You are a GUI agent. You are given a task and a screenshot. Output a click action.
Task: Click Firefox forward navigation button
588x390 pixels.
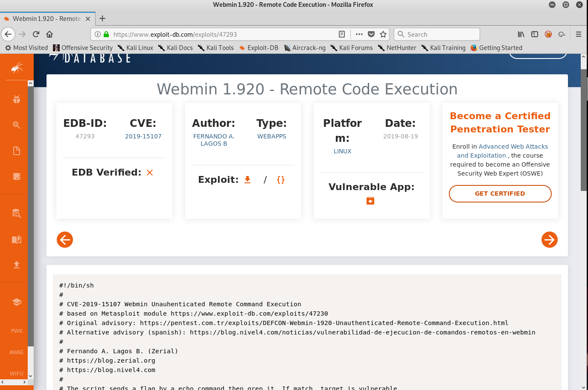(23, 34)
